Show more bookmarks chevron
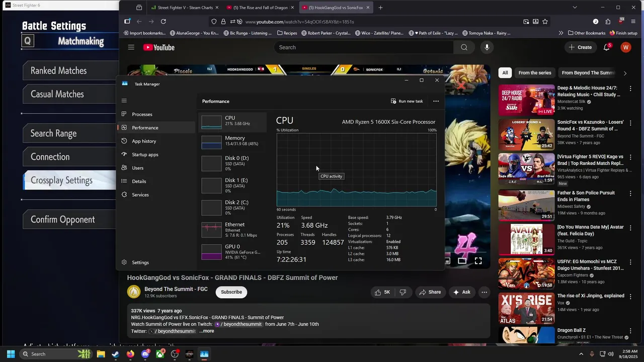Screen dimensions: 644x362 [560, 33]
